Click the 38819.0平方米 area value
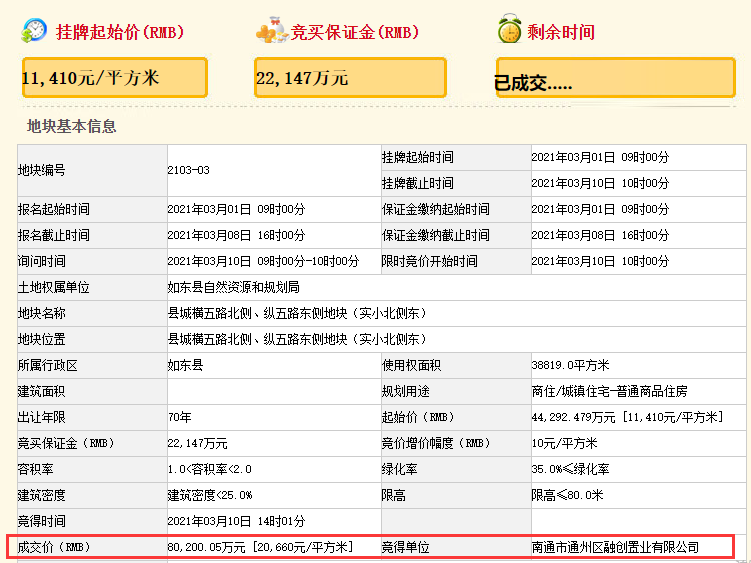Viewport: 751px width, 563px height. [570, 365]
